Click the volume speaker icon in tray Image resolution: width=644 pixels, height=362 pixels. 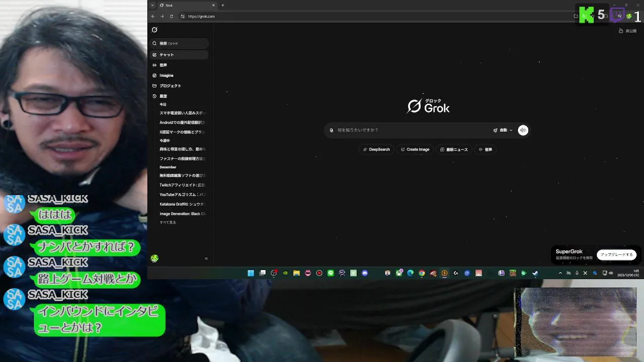tap(611, 273)
